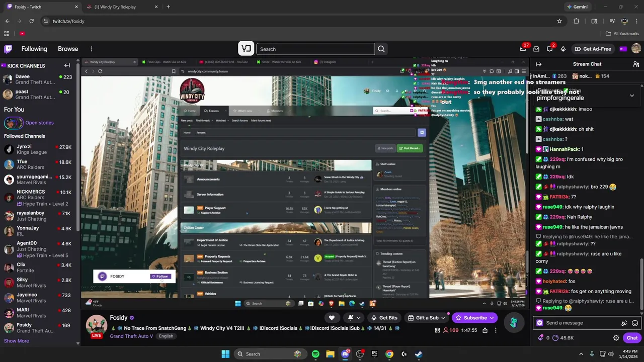Open Jynxzi channel in Followed Channels
This screenshot has width=644, height=362.
coord(38,149)
